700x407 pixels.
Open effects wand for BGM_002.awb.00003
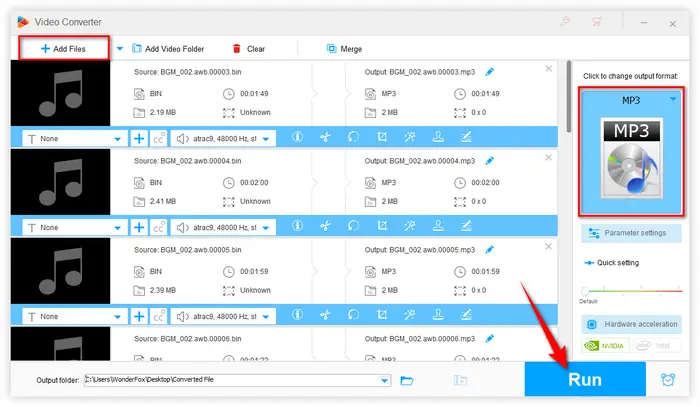click(410, 137)
